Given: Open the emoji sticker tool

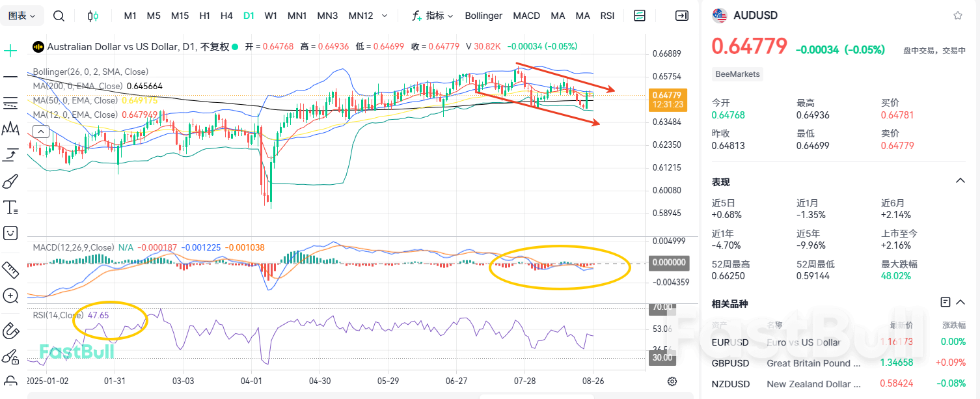Looking at the screenshot, I should tap(10, 232).
